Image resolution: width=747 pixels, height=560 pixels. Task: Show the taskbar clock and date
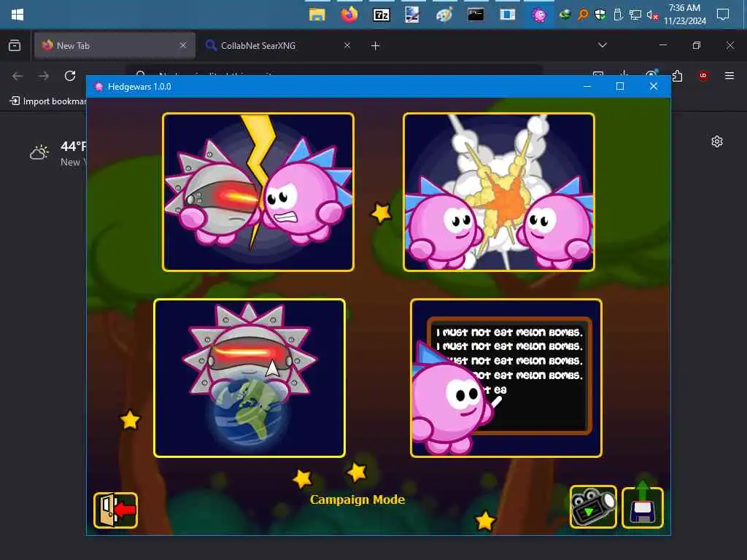(684, 15)
